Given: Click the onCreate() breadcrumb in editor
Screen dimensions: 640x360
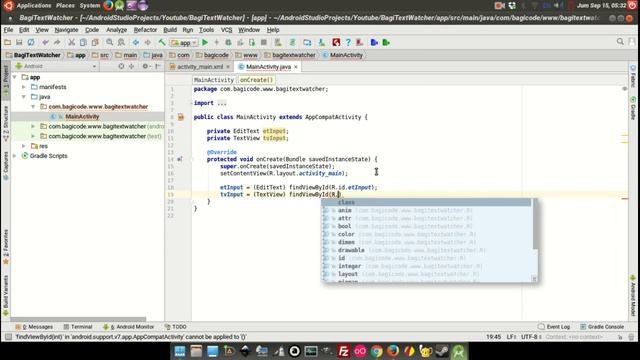Looking at the screenshot, I should [x=256, y=80].
